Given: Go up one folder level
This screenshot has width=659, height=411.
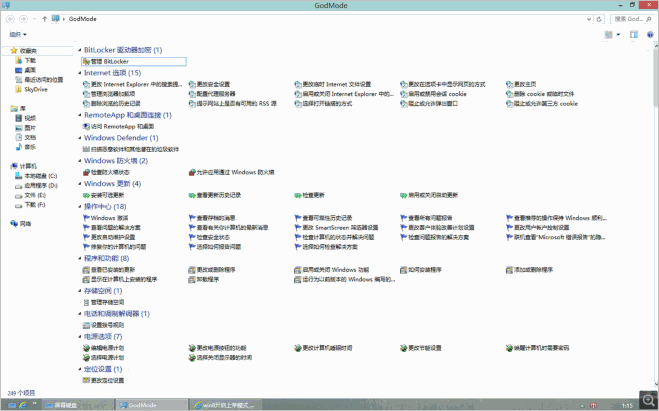Looking at the screenshot, I should point(45,19).
